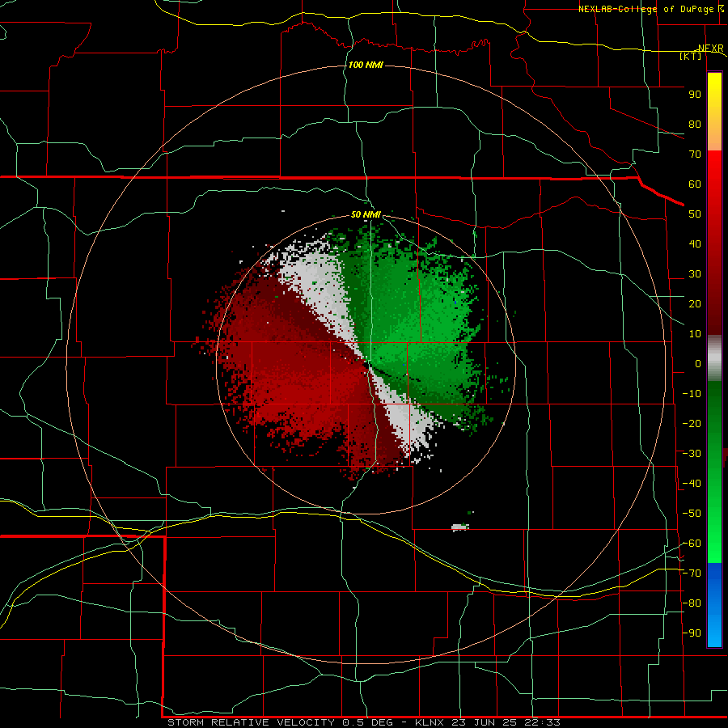
Task: Click the '23 JUN 25' date in footer
Action: click(484, 722)
